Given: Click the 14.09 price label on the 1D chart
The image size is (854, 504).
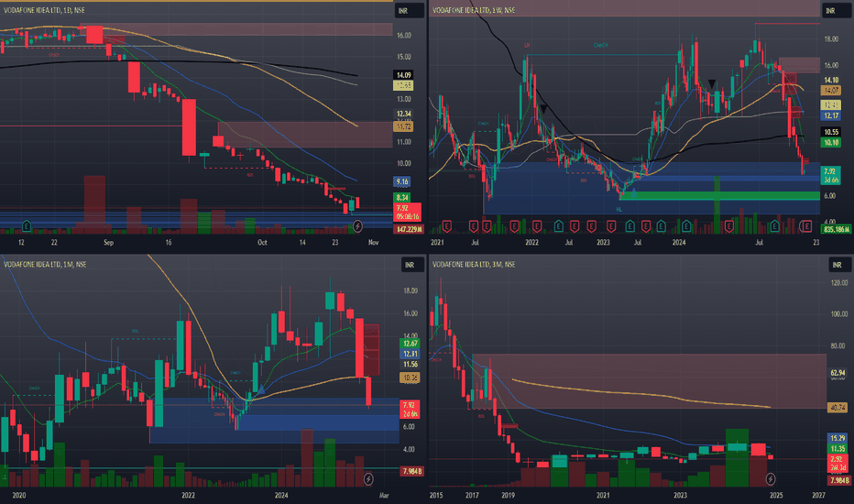Looking at the screenshot, I should pyautogui.click(x=403, y=75).
